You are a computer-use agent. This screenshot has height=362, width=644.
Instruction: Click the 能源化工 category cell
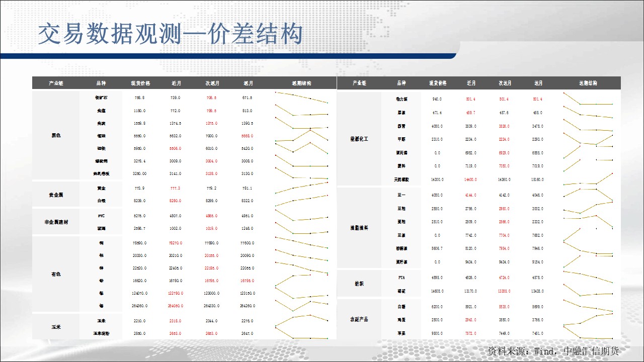(359, 139)
